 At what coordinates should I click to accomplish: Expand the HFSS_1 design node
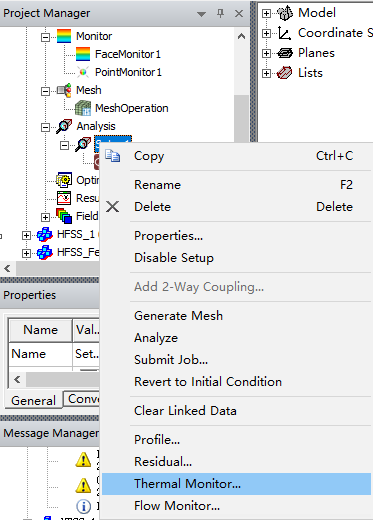tap(26, 235)
